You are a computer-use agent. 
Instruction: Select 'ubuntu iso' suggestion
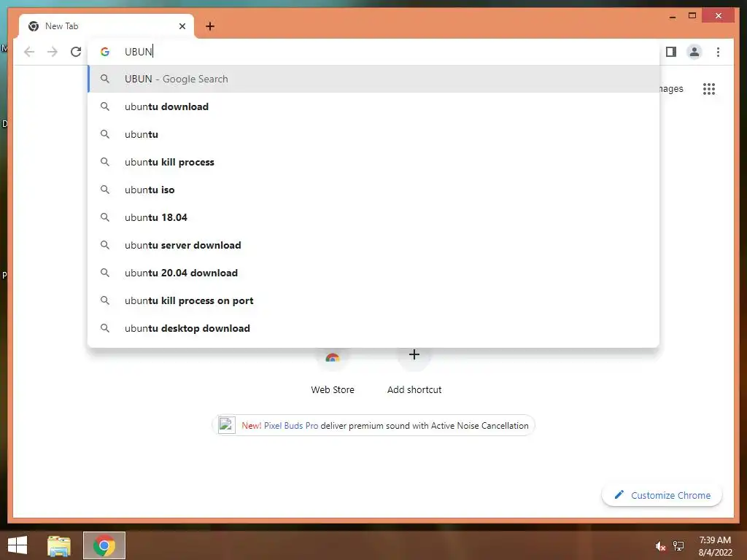point(373,190)
